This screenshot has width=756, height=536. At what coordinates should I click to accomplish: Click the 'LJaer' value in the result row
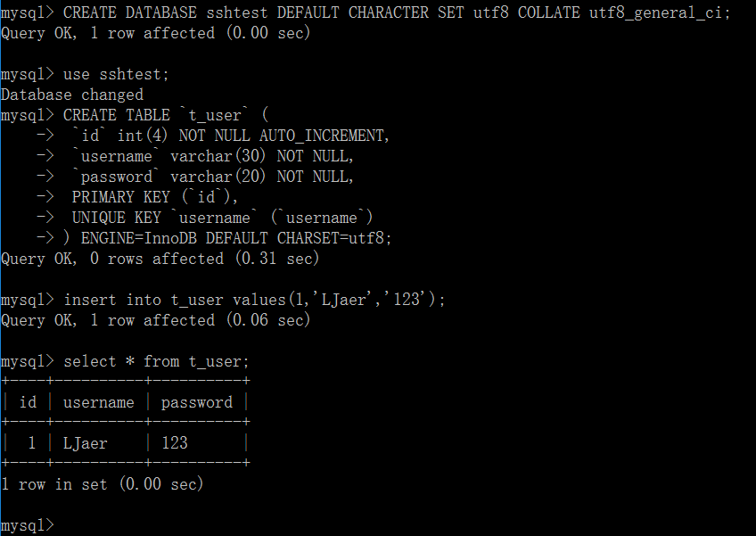(x=86, y=443)
